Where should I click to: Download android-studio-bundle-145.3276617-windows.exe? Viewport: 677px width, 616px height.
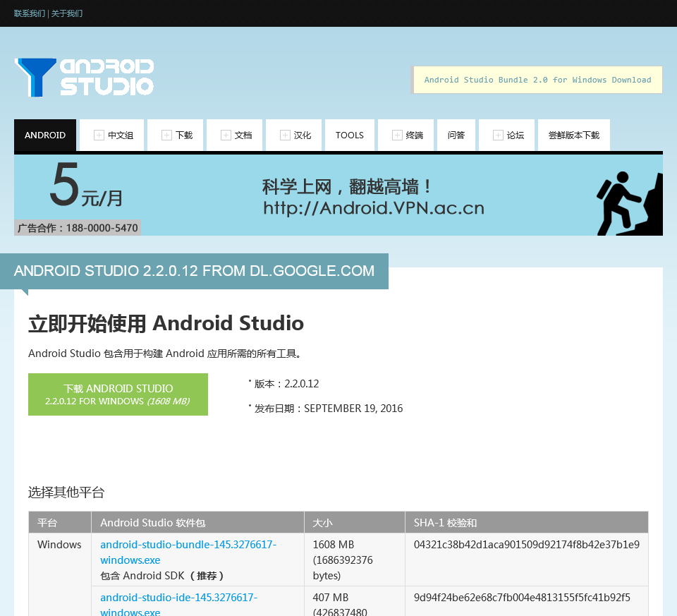coord(188,552)
